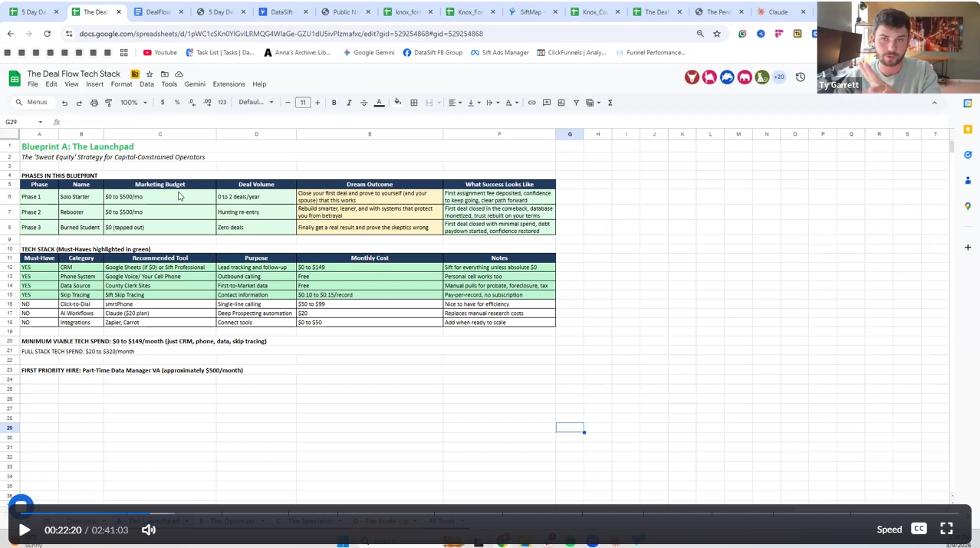
Task: Open version history clock icon
Action: click(x=801, y=77)
